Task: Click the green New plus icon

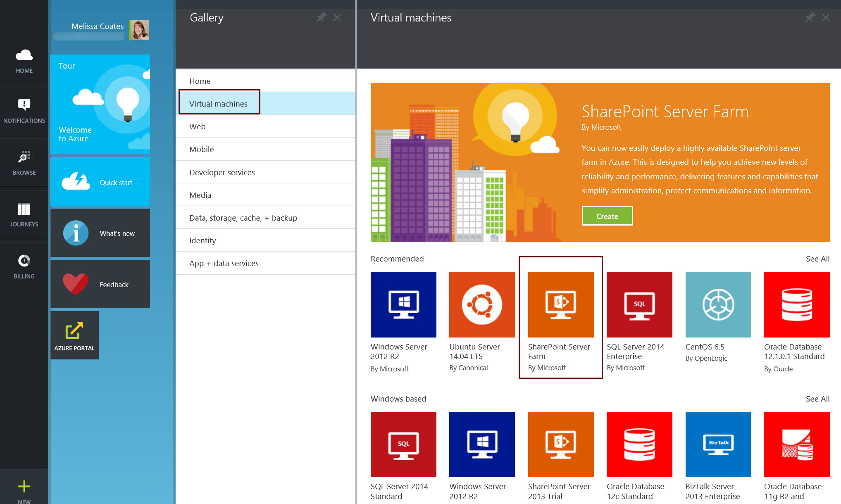Action: (24, 486)
